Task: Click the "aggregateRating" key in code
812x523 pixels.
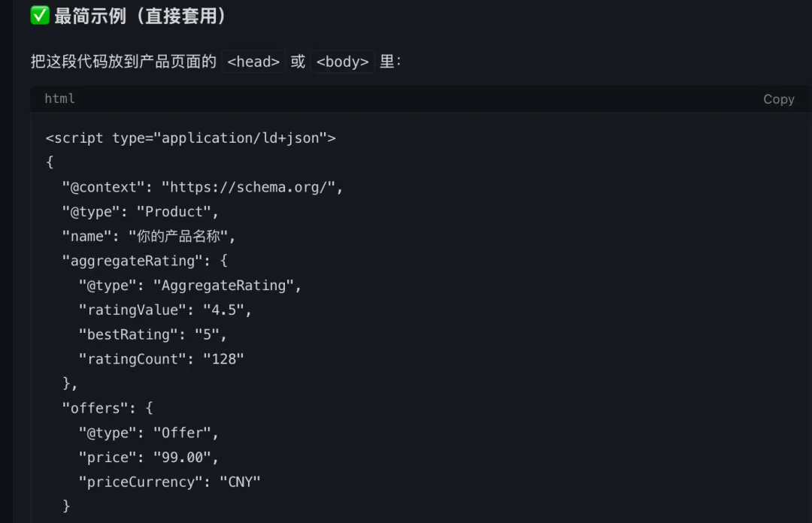Action: pyautogui.click(x=133, y=261)
